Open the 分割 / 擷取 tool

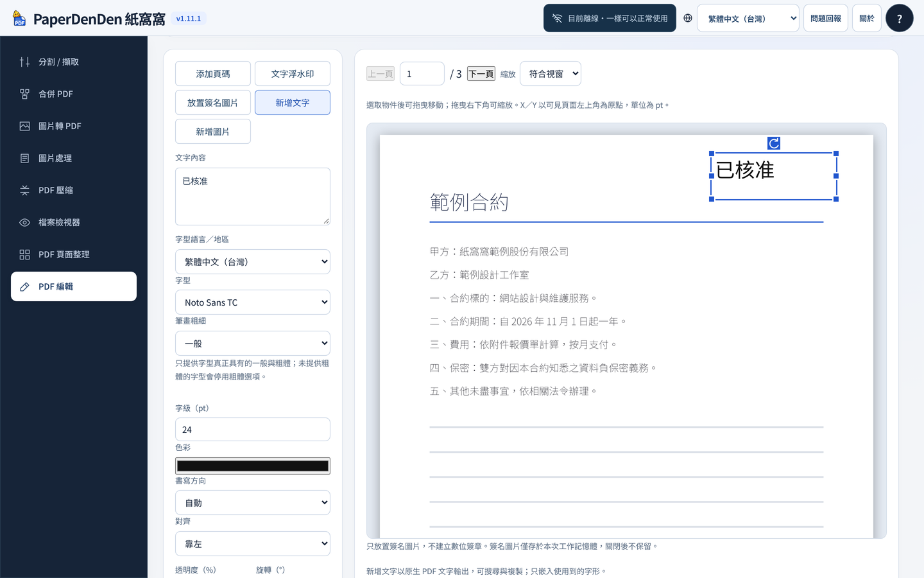pos(74,62)
